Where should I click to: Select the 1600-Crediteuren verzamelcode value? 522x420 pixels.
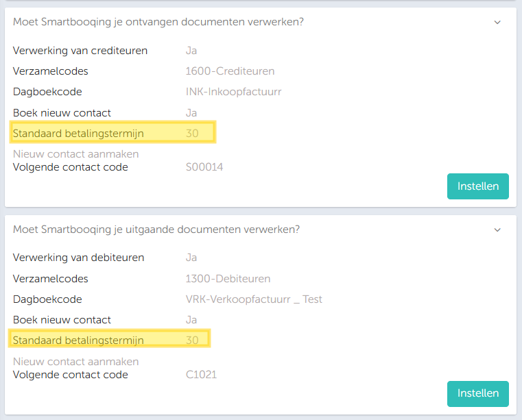point(230,71)
